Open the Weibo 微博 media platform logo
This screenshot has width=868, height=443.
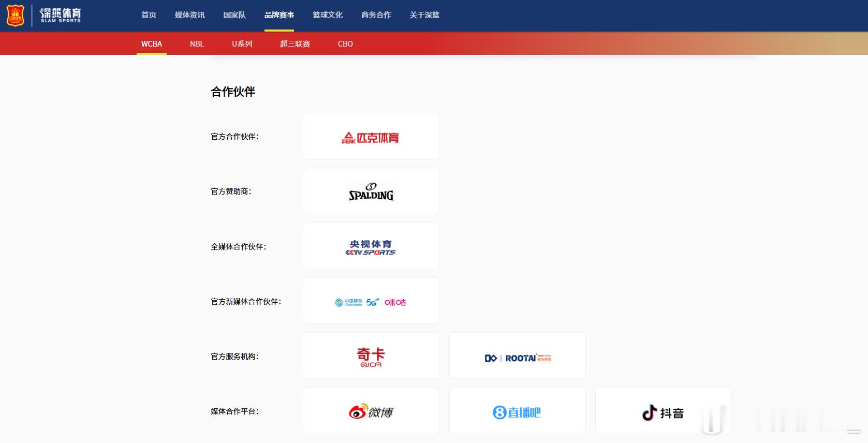coord(371,411)
